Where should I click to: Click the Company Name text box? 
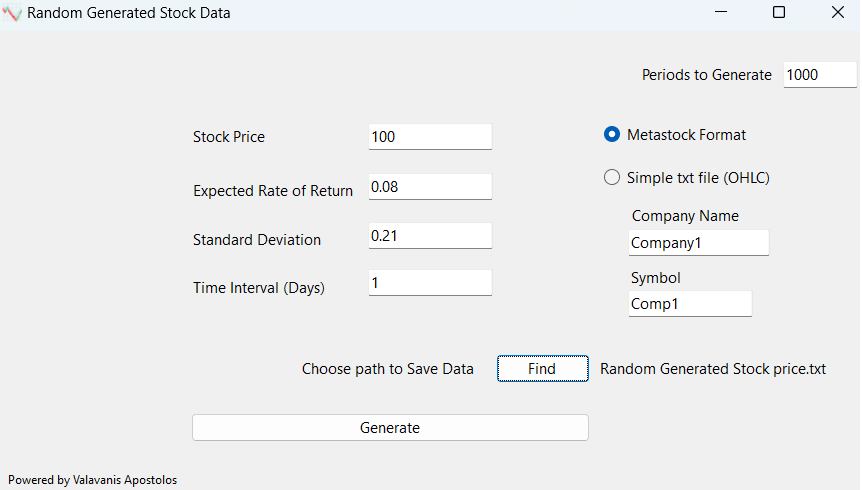pos(698,243)
